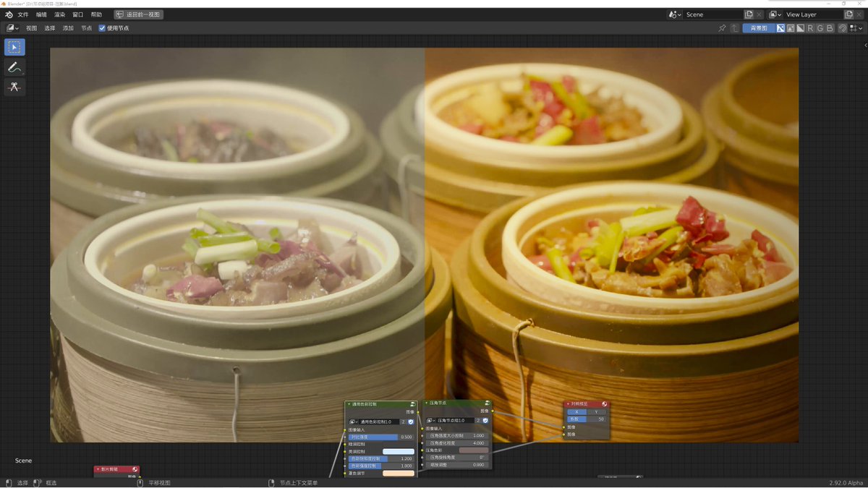Click group icon on 压角节点 node header
The height and width of the screenshot is (488, 868).
click(x=487, y=403)
